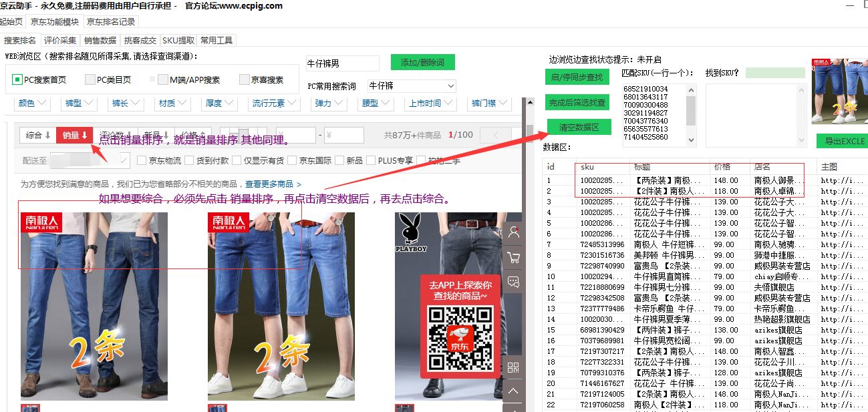Enable the 货到付款 filter checkbox
This screenshot has height=412, width=868.
click(x=190, y=160)
